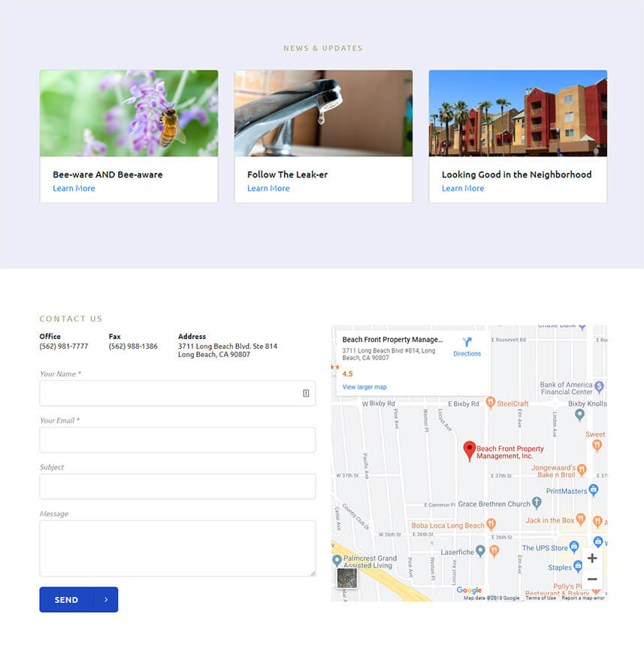Click the SEND button
The width and height of the screenshot is (644, 657).
[79, 600]
